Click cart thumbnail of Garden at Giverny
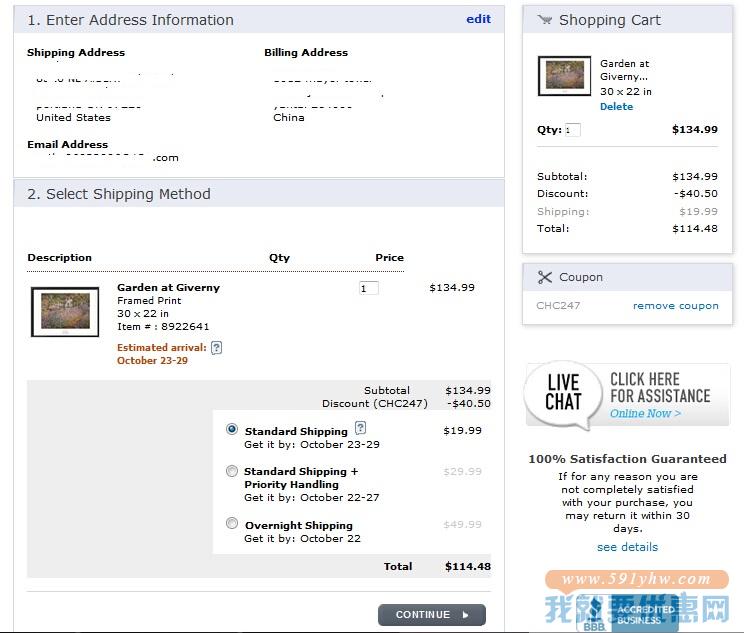Screen dimensions: 744x633 564,76
